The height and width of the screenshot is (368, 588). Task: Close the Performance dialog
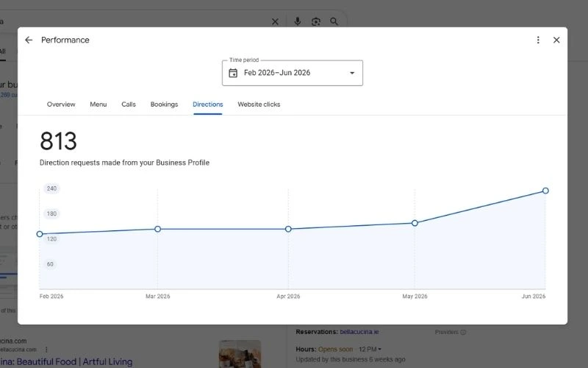coord(556,40)
